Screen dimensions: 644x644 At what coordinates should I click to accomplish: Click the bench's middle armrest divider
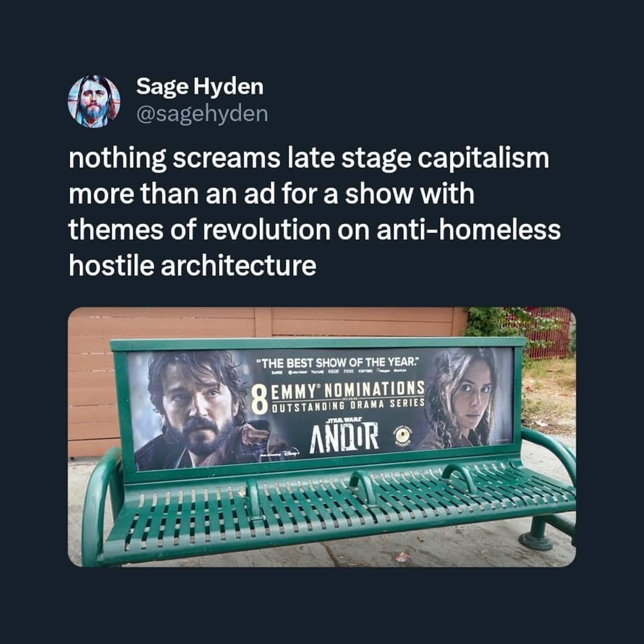point(364,489)
